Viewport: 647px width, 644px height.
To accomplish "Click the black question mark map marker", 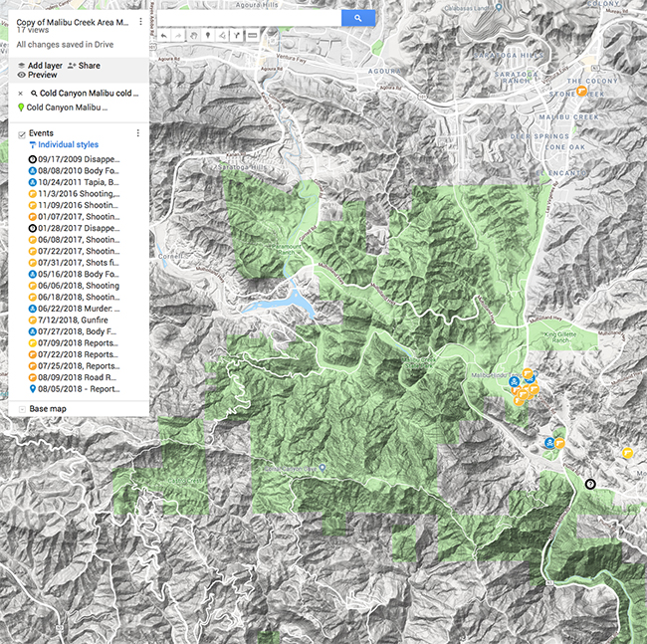I will [589, 484].
